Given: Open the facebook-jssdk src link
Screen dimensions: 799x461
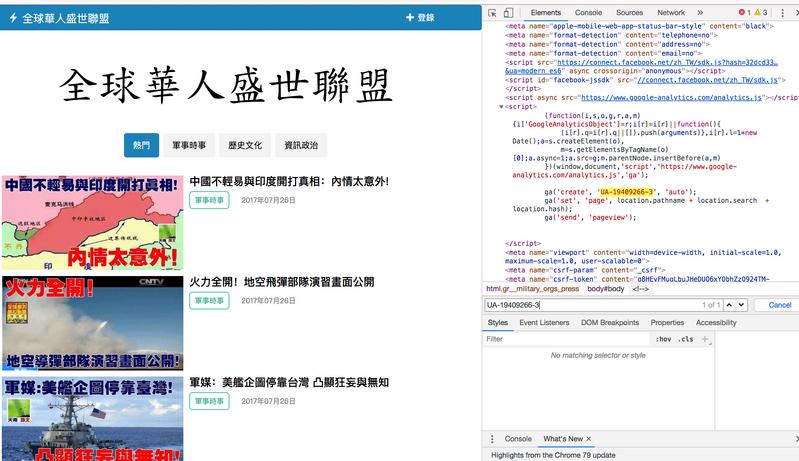Looking at the screenshot, I should click(708, 80).
